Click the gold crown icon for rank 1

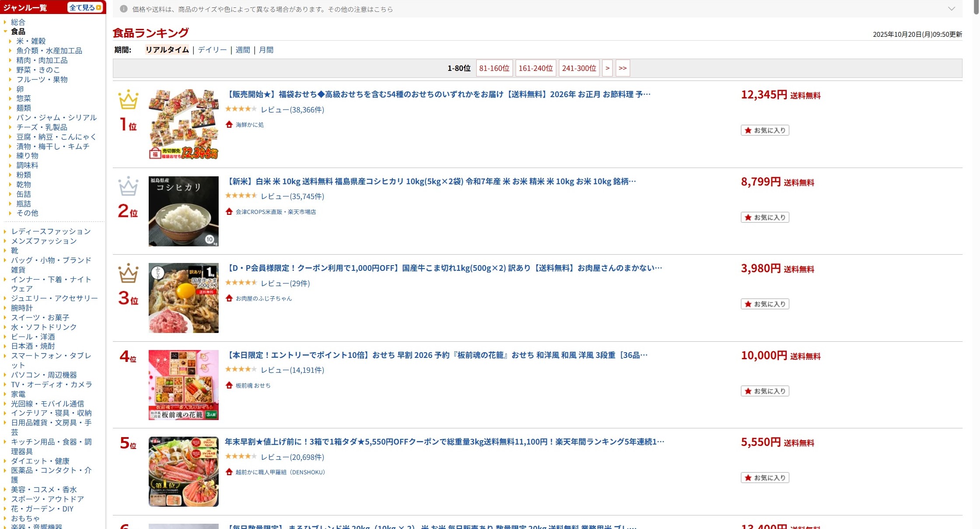[128, 100]
